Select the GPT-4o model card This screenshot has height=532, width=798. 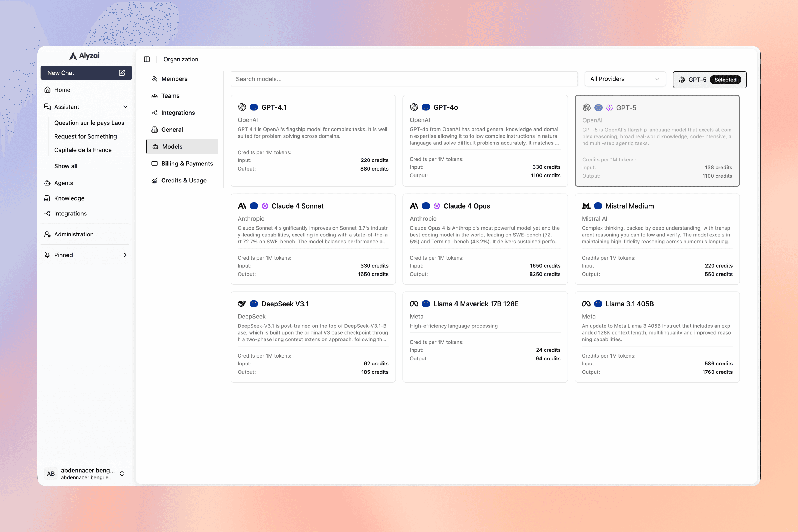point(485,141)
